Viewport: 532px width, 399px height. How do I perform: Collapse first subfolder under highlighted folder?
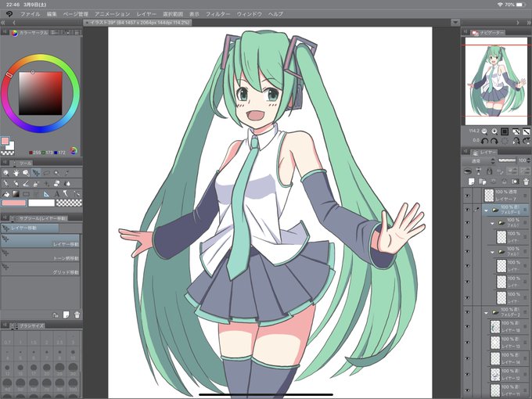point(492,223)
